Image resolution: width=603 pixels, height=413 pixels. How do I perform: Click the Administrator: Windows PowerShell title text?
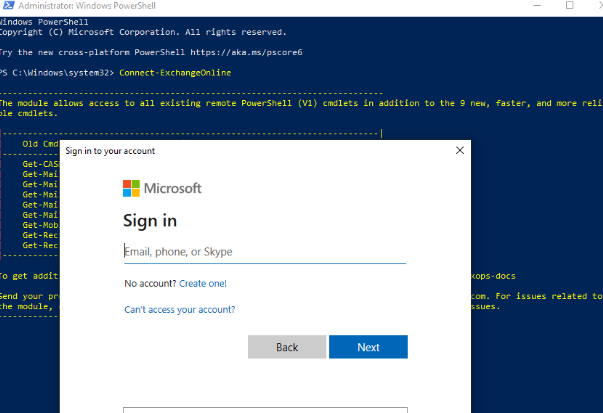click(87, 6)
